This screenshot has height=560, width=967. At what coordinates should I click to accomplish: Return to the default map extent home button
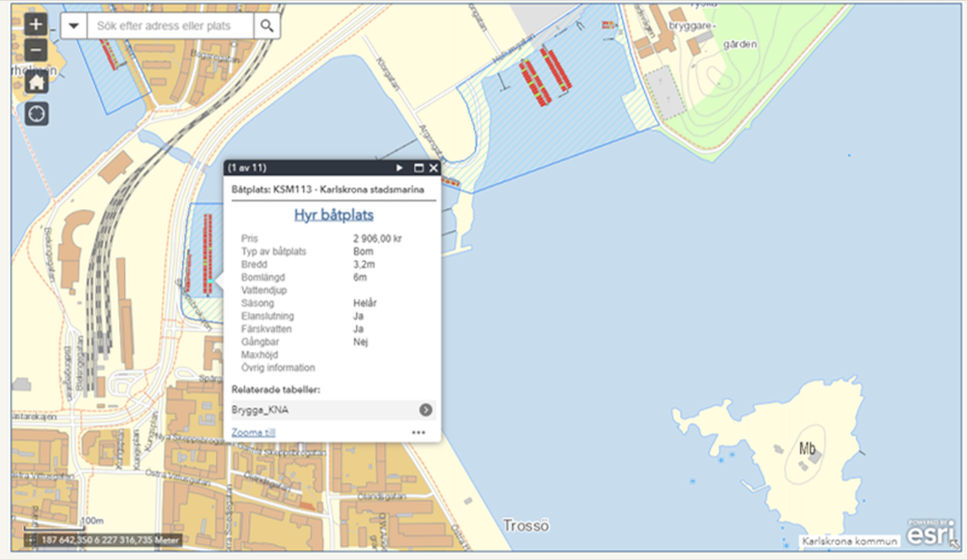(36, 82)
